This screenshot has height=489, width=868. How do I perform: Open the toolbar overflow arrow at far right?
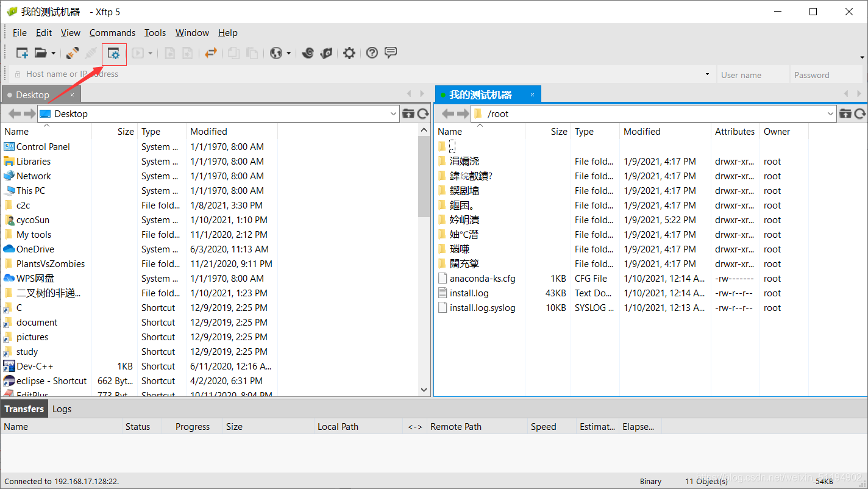[863, 57]
